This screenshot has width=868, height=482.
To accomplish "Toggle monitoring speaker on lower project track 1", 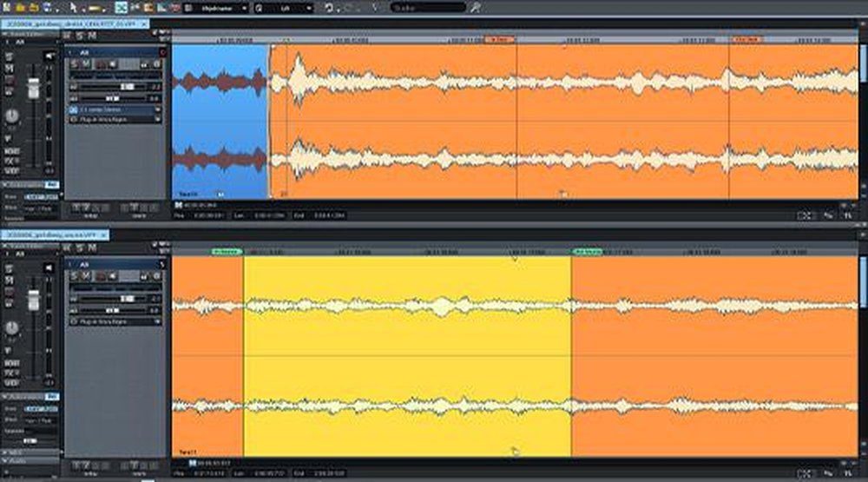I will point(112,276).
